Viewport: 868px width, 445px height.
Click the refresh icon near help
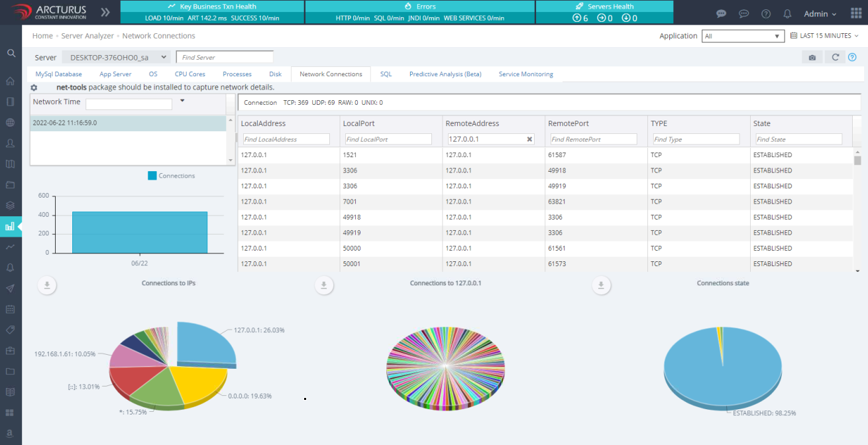pyautogui.click(x=836, y=58)
